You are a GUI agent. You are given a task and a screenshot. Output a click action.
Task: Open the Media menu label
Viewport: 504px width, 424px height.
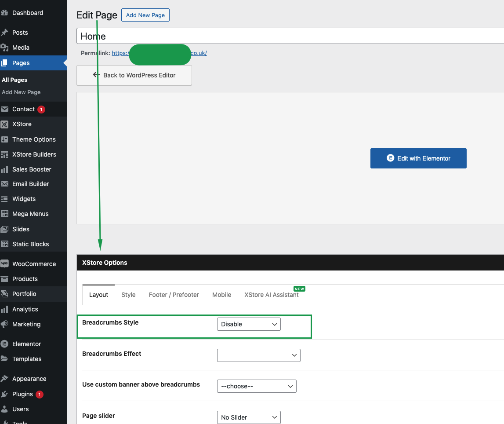pyautogui.click(x=21, y=48)
